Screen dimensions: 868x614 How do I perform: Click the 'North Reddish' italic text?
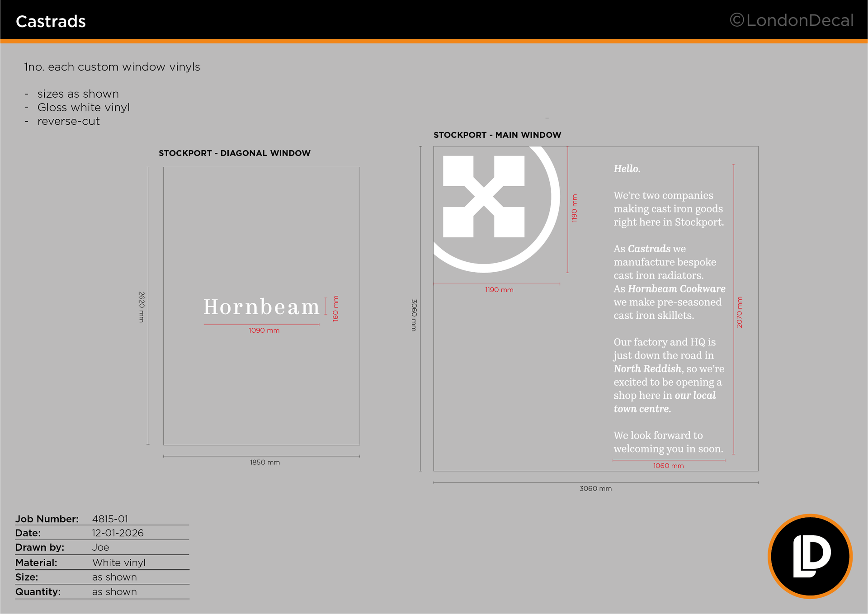pyautogui.click(x=647, y=368)
